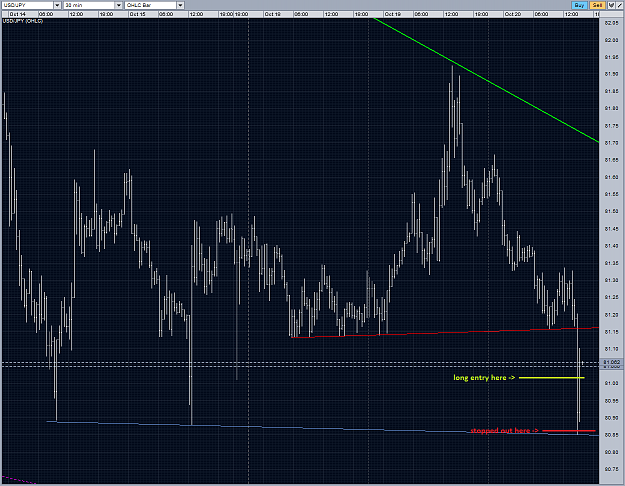This screenshot has height=486, width=625.
Task: Open the OHLC Bar chart type dropdown arrow
Action: coord(180,5)
